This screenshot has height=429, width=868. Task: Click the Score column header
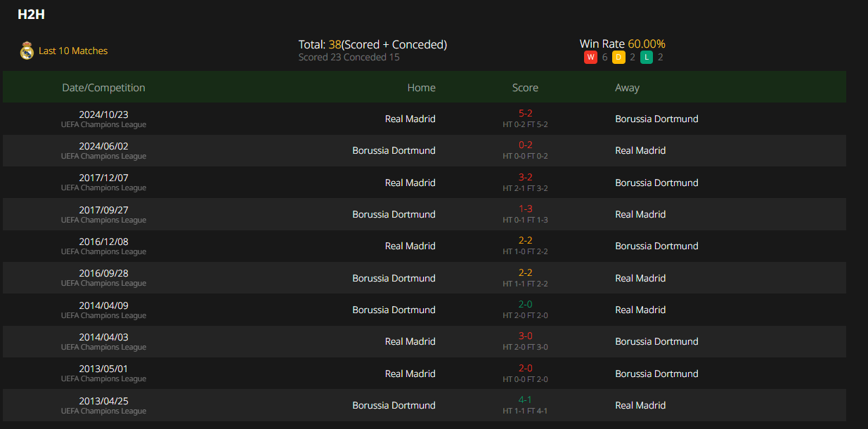525,88
